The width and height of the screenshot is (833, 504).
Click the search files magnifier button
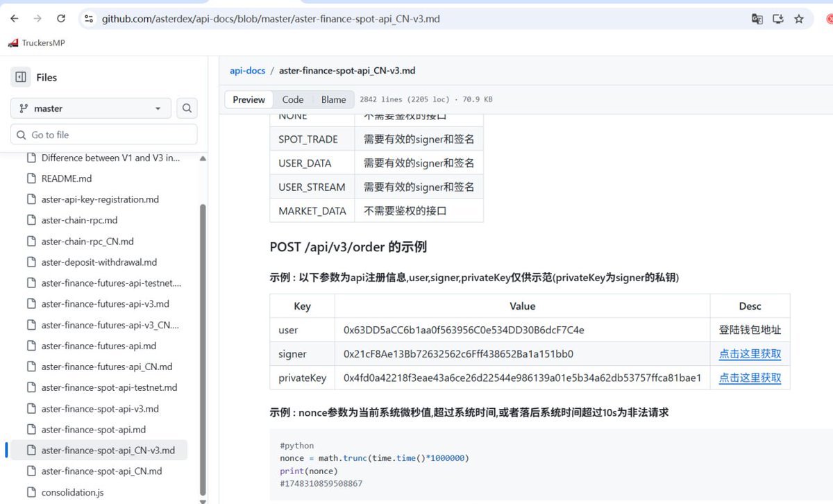(x=187, y=108)
